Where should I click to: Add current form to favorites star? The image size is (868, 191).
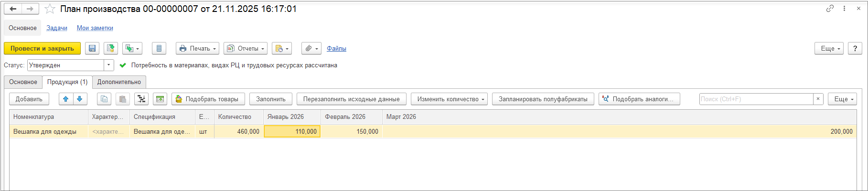coord(50,9)
